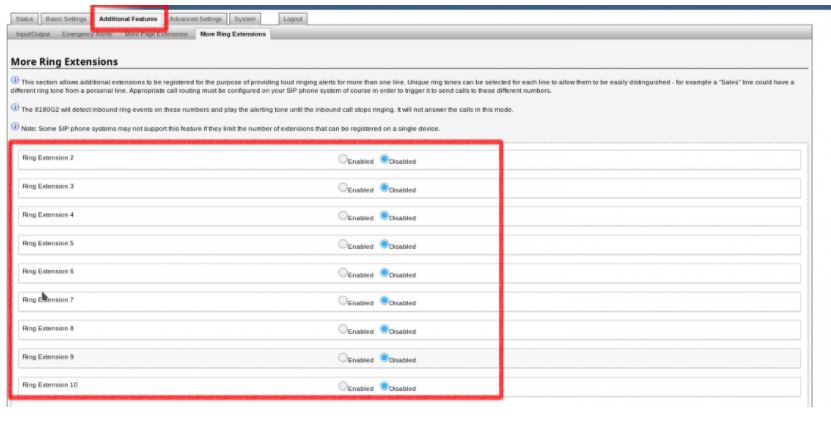
Task: Select the Additional Features tab
Action: pyautogui.click(x=128, y=19)
